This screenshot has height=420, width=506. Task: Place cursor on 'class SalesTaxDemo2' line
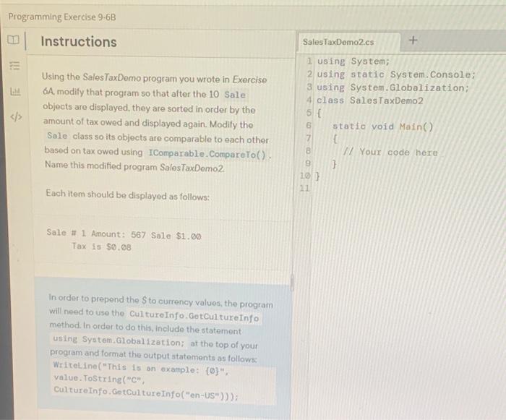[x=369, y=100]
